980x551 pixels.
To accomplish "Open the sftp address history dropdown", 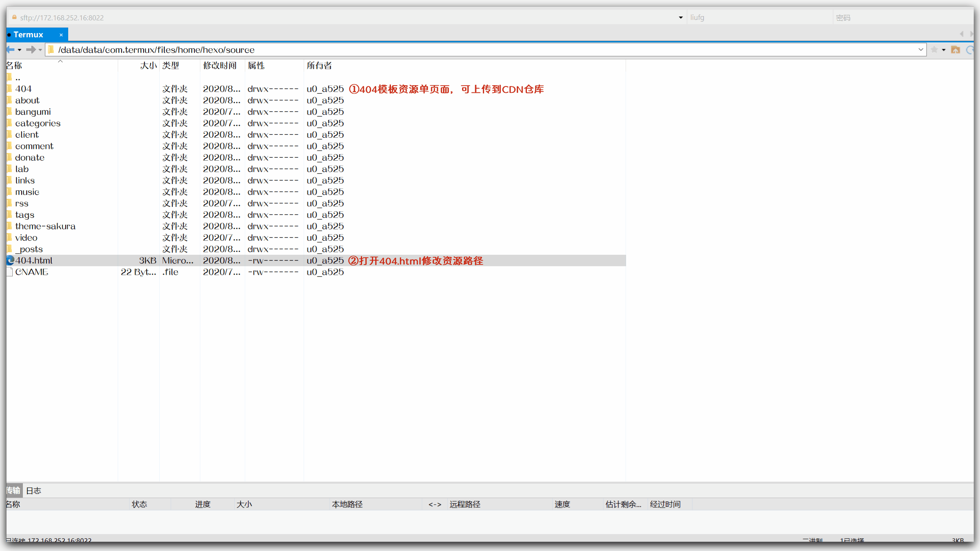I will point(681,18).
